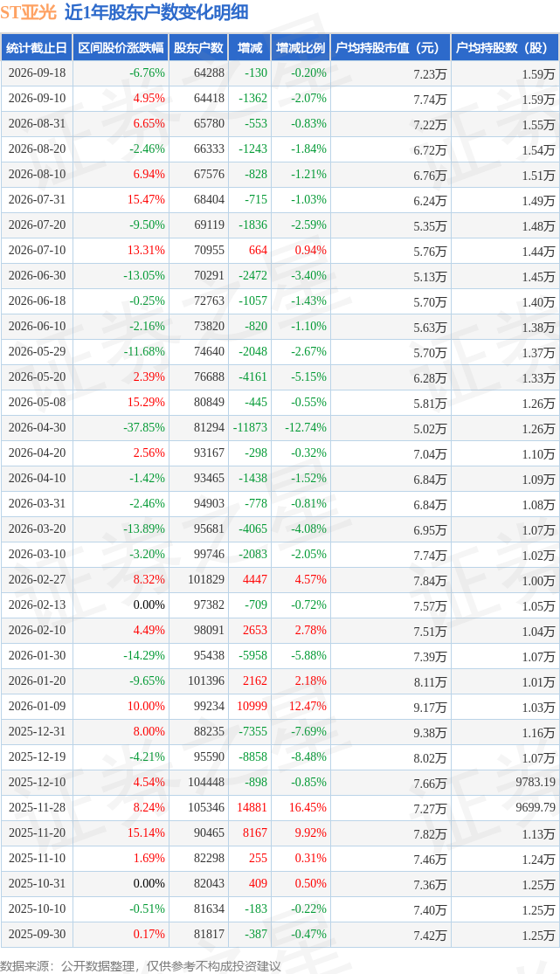This screenshot has height=974, width=560.
Task: Click the ST亚光 title text
Action: (x=28, y=12)
